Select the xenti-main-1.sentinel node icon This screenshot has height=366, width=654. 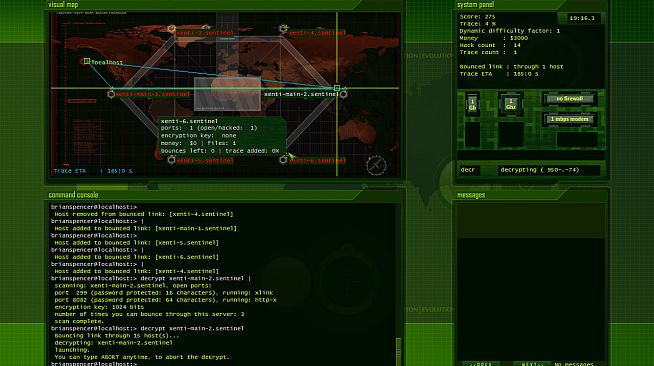[111, 94]
